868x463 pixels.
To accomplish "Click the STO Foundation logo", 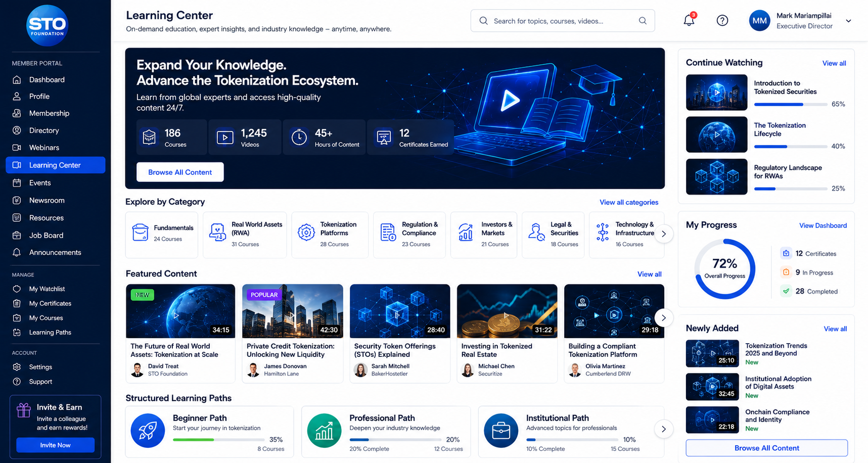I will (x=47, y=25).
